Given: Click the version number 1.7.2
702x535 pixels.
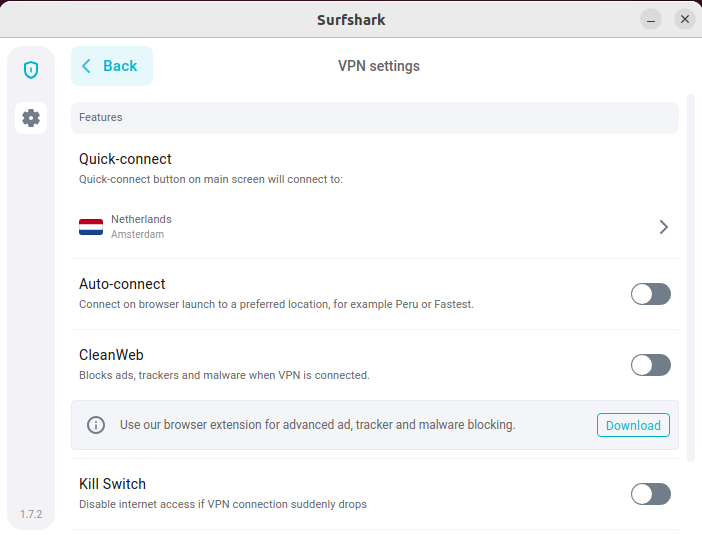Looking at the screenshot, I should point(31,514).
